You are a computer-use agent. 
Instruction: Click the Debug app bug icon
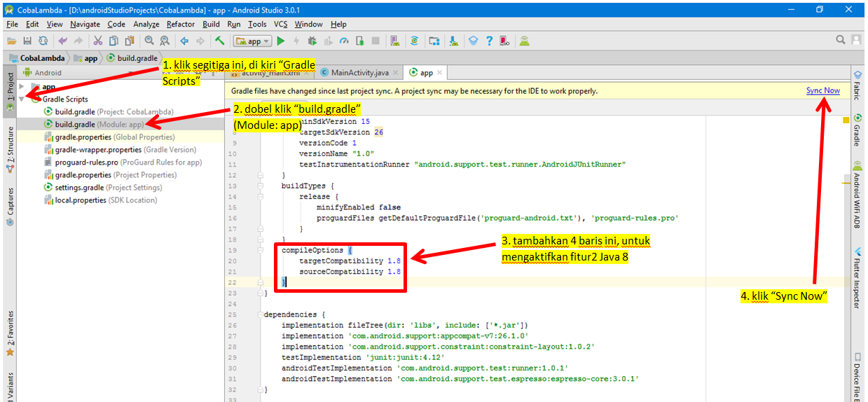click(x=312, y=41)
